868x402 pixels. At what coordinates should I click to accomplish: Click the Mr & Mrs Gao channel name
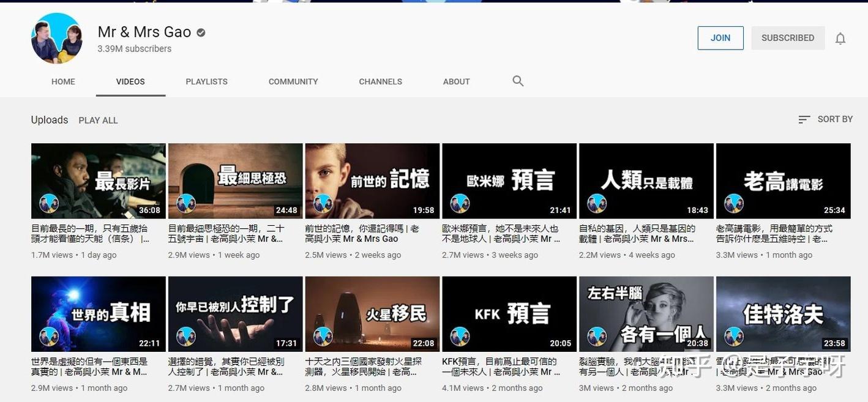144,32
